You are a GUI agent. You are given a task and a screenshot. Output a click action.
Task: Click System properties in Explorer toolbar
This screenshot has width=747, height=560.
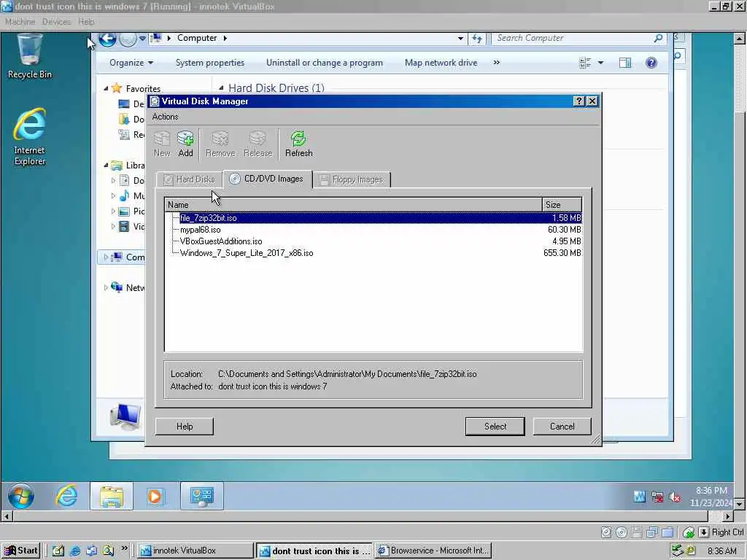pyautogui.click(x=209, y=63)
